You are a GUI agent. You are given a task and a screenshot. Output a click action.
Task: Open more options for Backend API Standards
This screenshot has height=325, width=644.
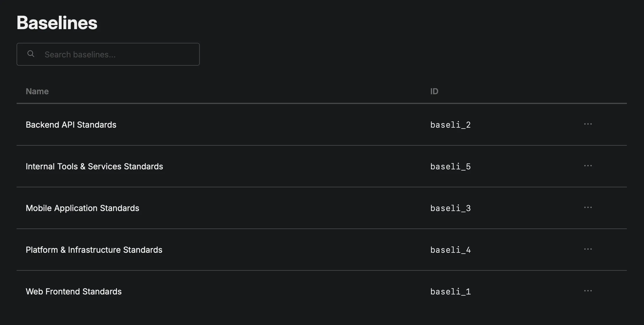(x=588, y=124)
